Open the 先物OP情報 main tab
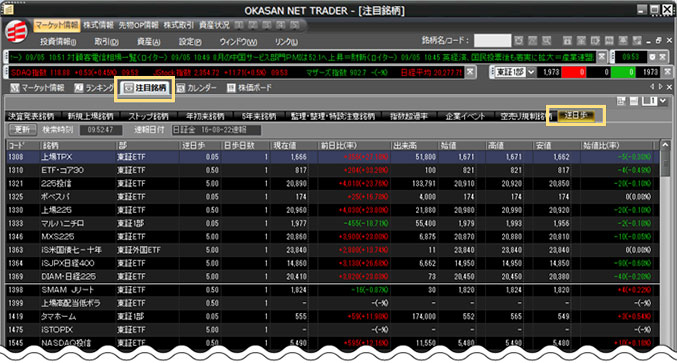The width and height of the screenshot is (677, 363). click(139, 25)
